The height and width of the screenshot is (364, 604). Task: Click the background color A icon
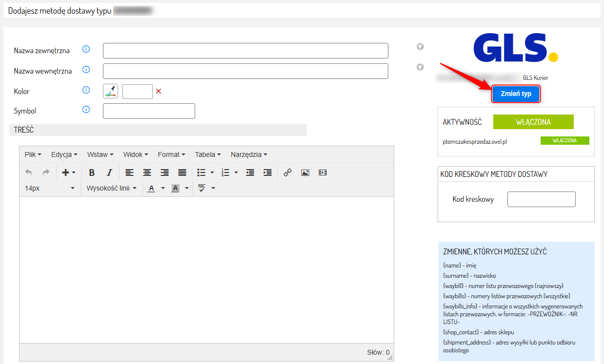(175, 188)
